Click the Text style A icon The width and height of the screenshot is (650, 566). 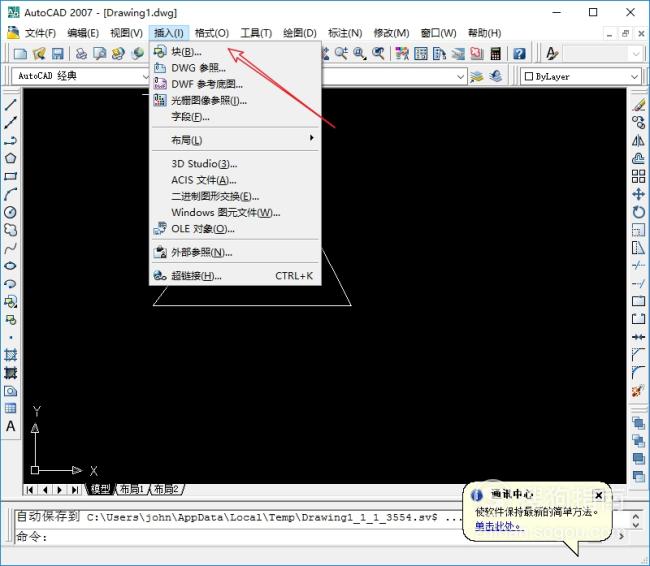click(x=552, y=53)
